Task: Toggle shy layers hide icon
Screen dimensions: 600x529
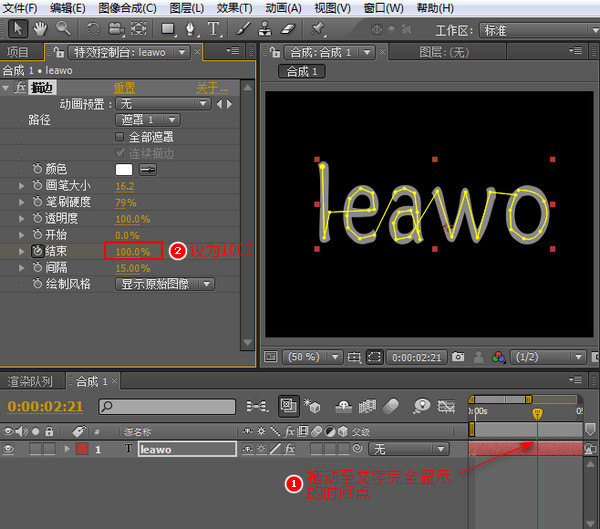Action: (344, 406)
